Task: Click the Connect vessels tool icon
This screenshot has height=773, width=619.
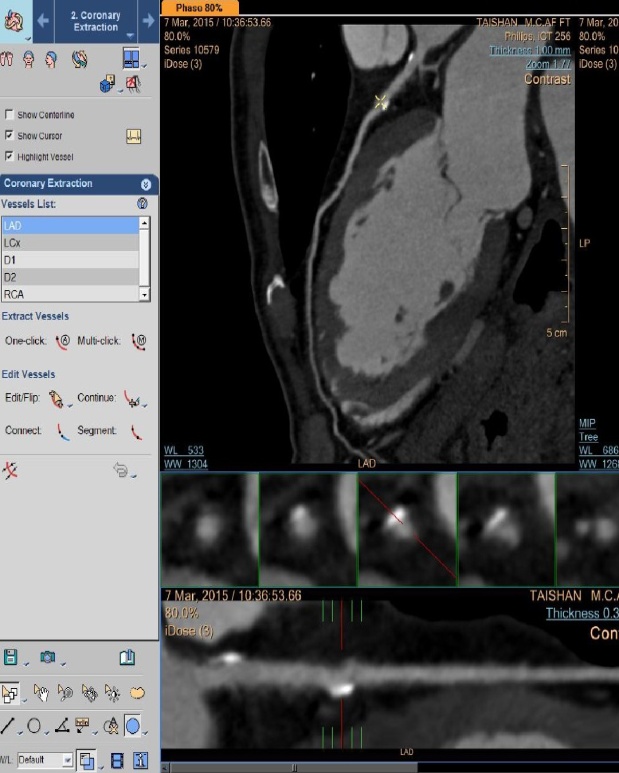Action: pyautogui.click(x=62, y=431)
